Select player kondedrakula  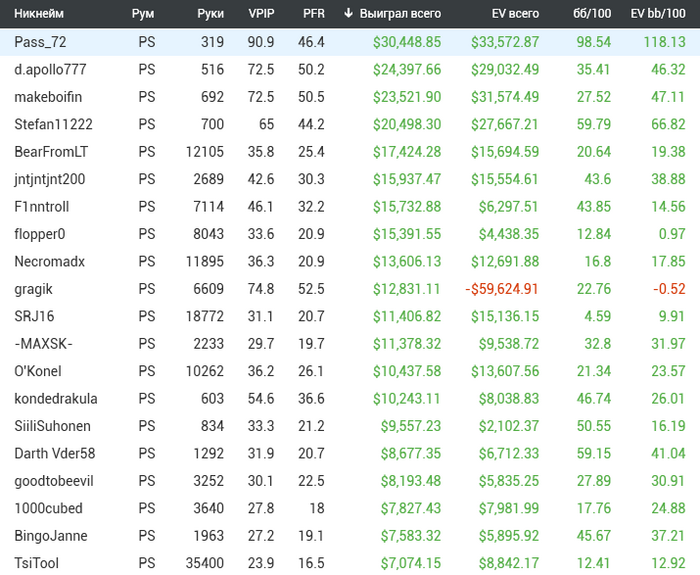[x=56, y=399]
